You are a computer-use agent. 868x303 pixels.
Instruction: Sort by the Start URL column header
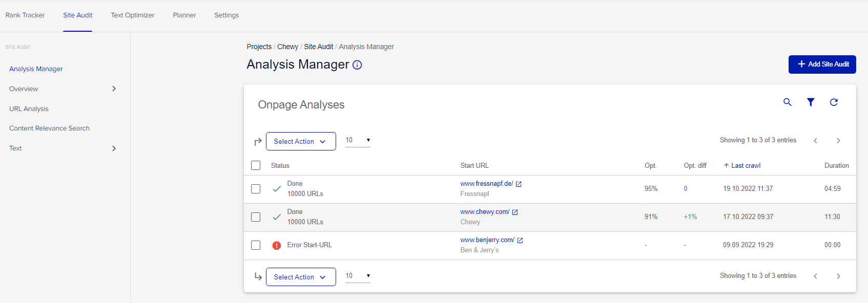point(474,166)
